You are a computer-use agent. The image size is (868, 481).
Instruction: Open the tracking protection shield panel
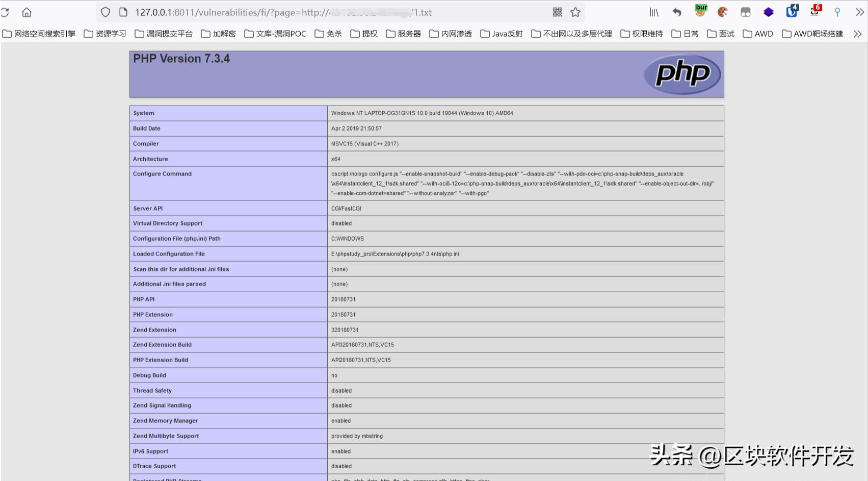tap(106, 12)
